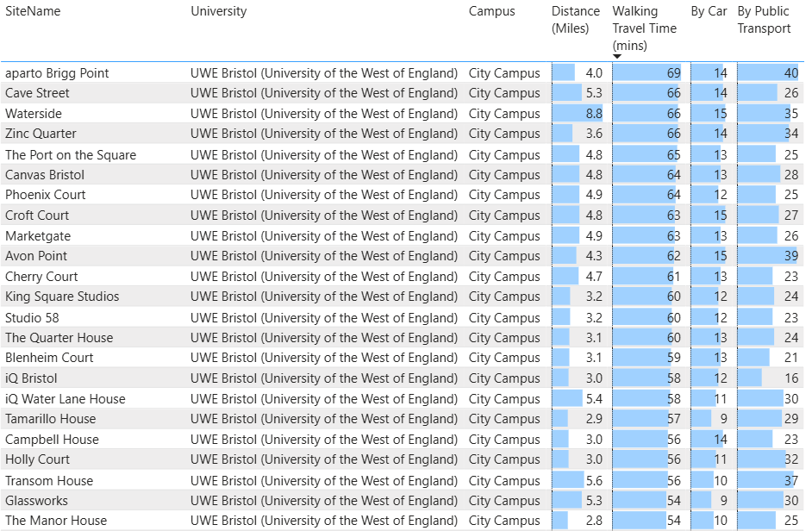Select the iQ Bristol site name
This screenshot has width=812, height=531.
pos(31,378)
